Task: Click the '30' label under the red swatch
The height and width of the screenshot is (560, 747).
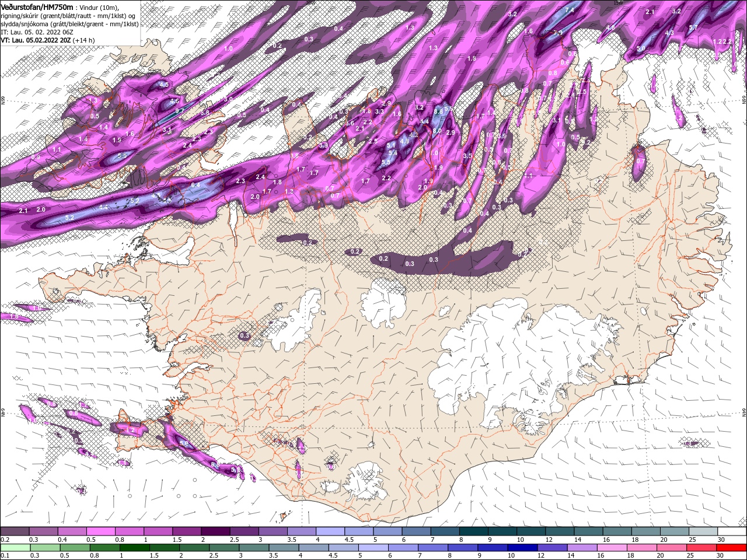Action: pyautogui.click(x=721, y=556)
